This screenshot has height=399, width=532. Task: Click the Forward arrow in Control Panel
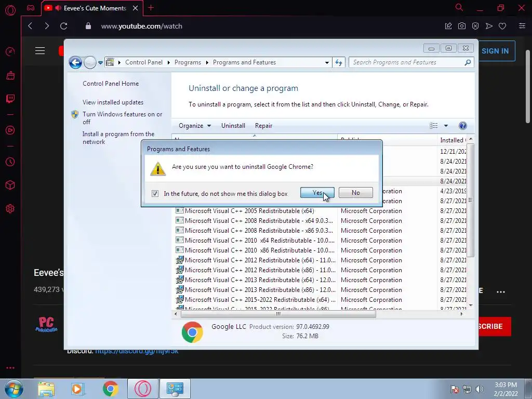click(x=90, y=62)
